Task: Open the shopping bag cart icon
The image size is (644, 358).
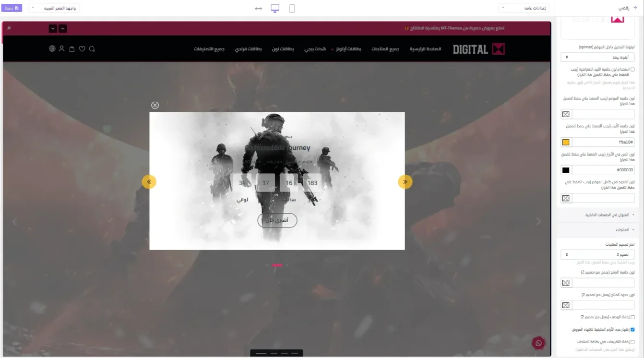Action: pyautogui.click(x=72, y=49)
